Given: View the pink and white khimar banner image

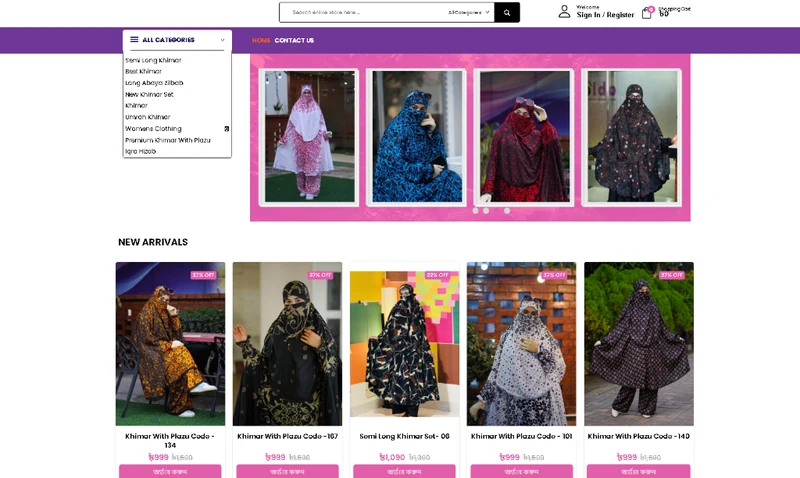Looking at the screenshot, I should [x=309, y=137].
